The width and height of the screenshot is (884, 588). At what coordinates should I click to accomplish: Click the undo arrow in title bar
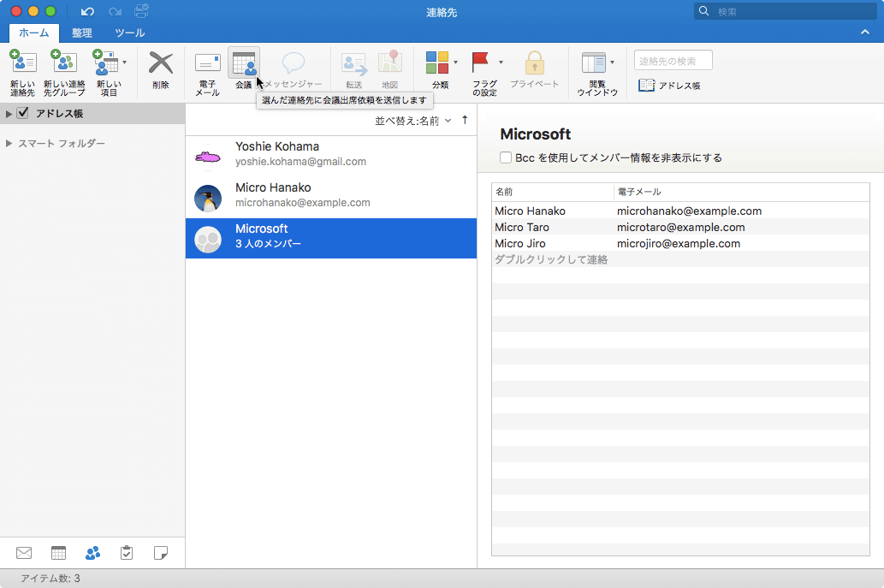click(87, 11)
